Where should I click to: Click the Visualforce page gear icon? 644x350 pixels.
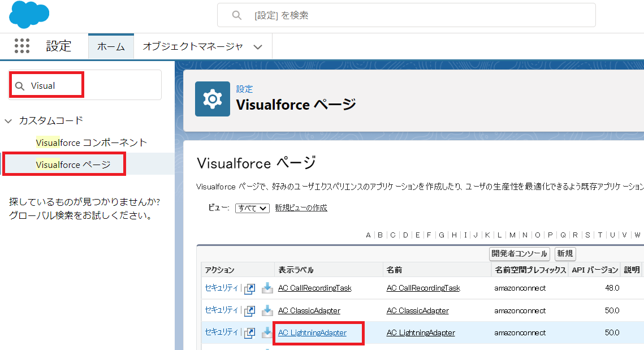213,99
